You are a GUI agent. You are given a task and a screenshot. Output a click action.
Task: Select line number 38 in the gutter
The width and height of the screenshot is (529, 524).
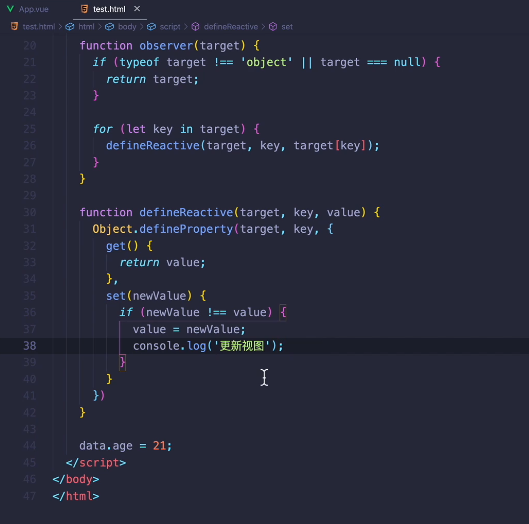pyautogui.click(x=30, y=346)
